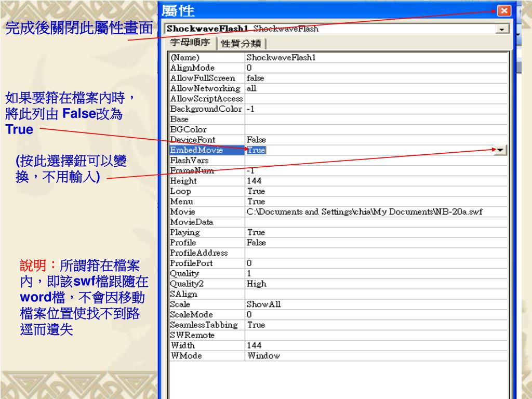
Task: Switch to the 字母順序 tab
Action: (x=190, y=43)
